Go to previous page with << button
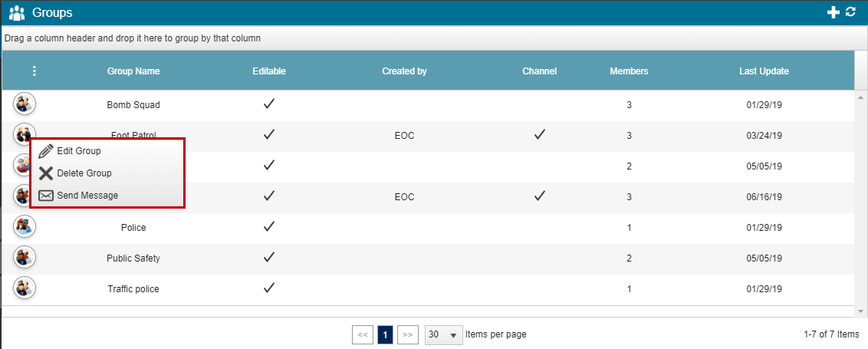Image resolution: width=868 pixels, height=349 pixels. [x=363, y=334]
